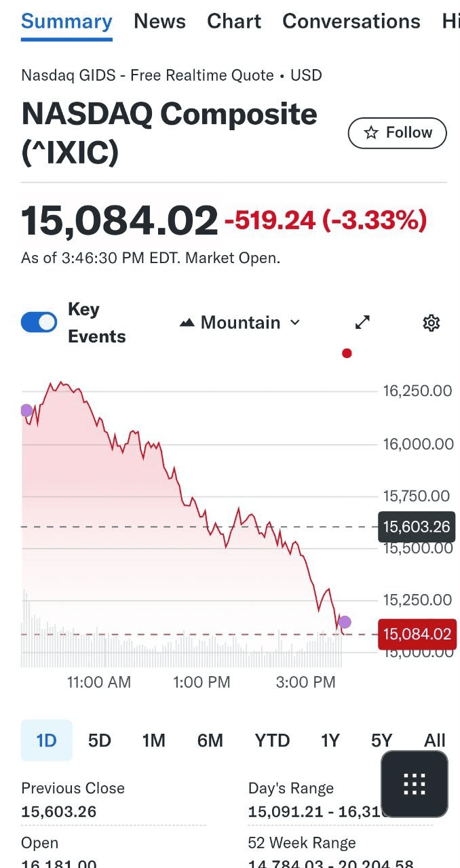Click the purple key event marker at chart start
Image resolution: width=460 pixels, height=868 pixels.
point(26,410)
